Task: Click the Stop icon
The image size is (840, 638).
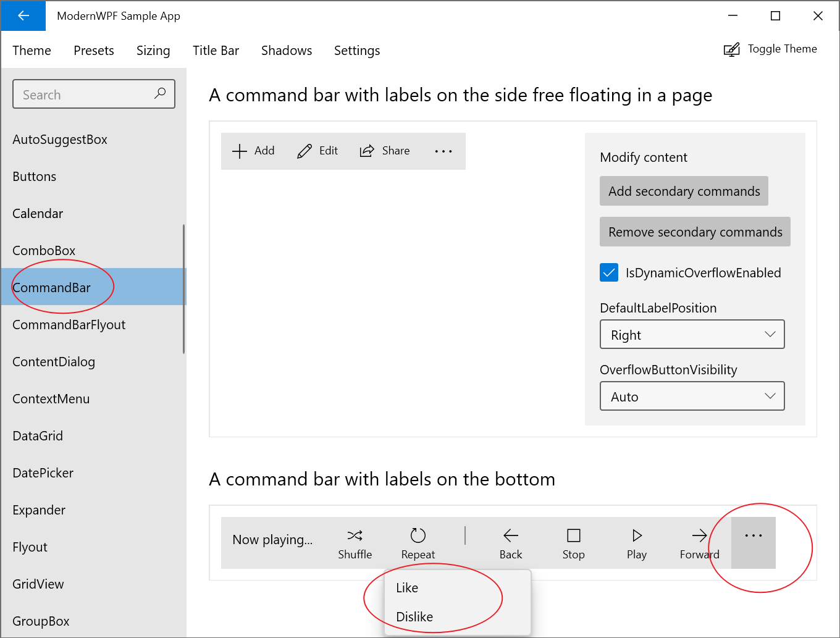Action: pyautogui.click(x=573, y=535)
